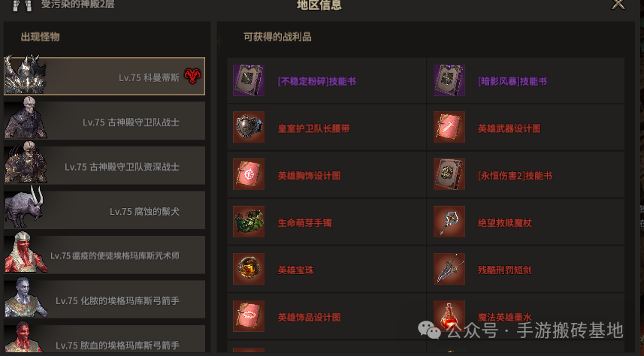Select the Lv.75 腐蚀的鬃犬 entry
Viewport: 644px width, 356px height.
tap(104, 210)
